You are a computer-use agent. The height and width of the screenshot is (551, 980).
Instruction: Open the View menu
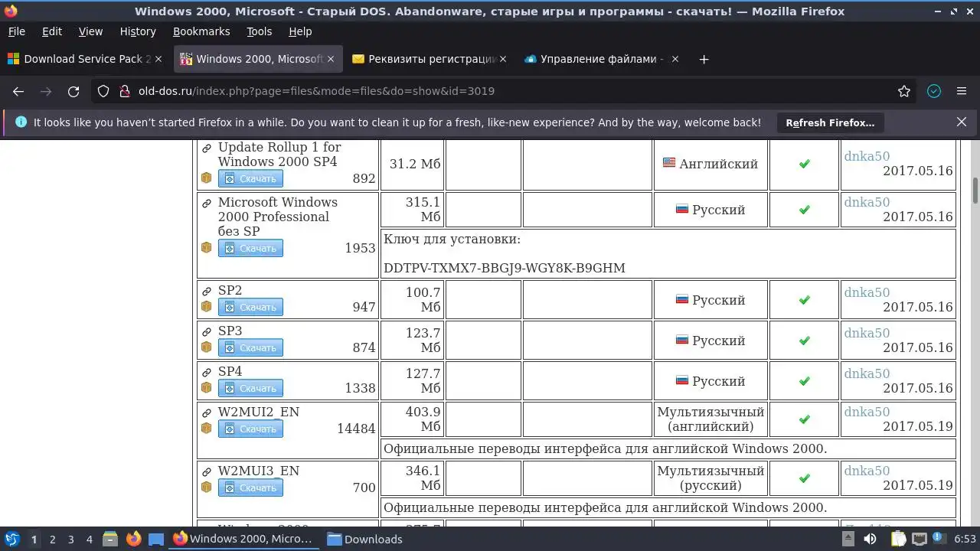90,31
